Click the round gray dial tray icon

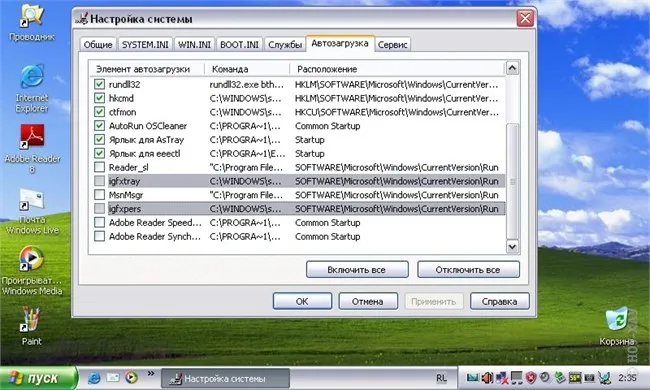coord(545,377)
